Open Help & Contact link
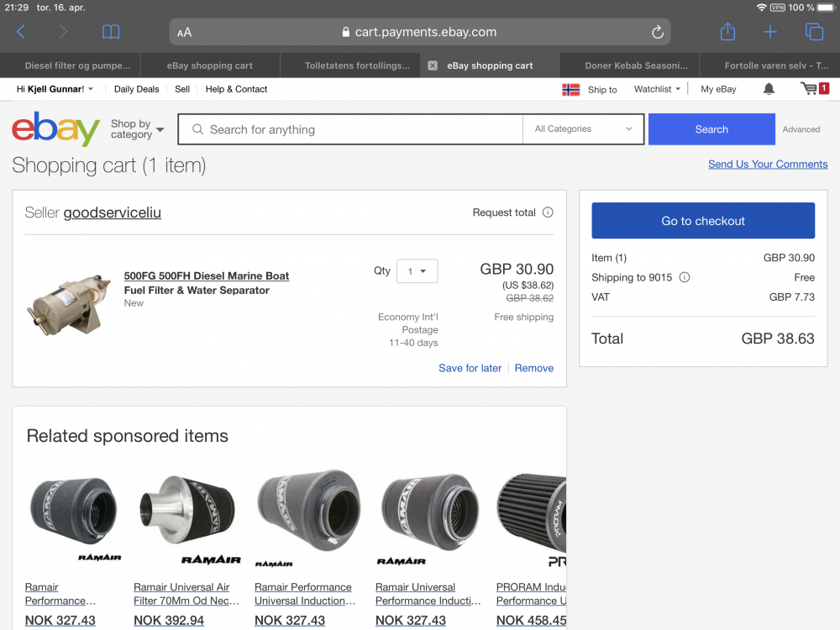 [x=236, y=89]
